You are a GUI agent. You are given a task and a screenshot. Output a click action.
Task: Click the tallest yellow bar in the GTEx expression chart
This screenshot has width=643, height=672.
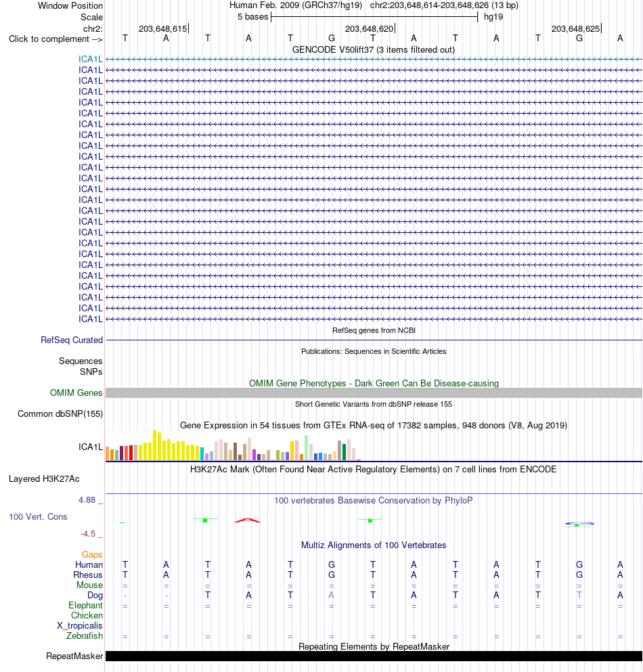pos(155,445)
